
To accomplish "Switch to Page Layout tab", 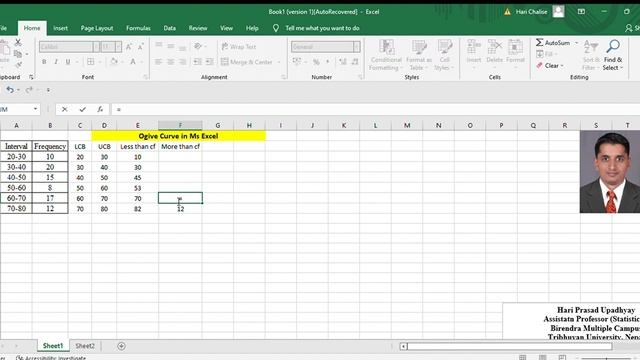I will coord(97,28).
